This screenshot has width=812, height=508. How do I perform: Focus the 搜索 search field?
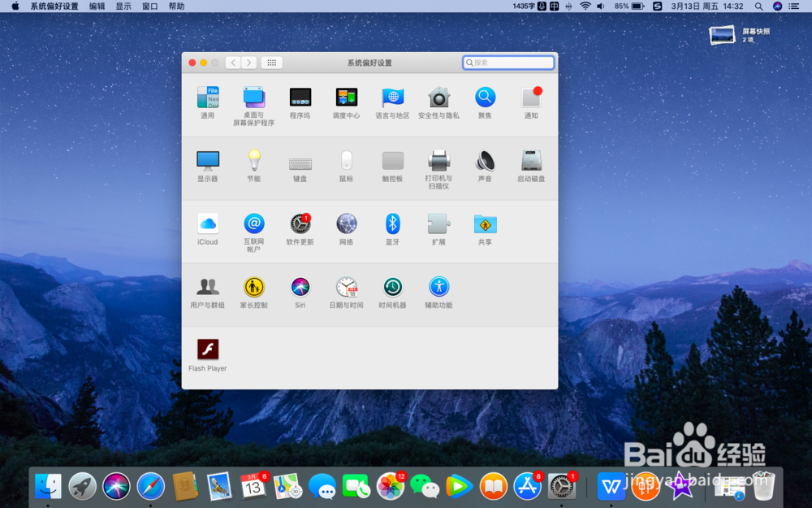tap(508, 63)
